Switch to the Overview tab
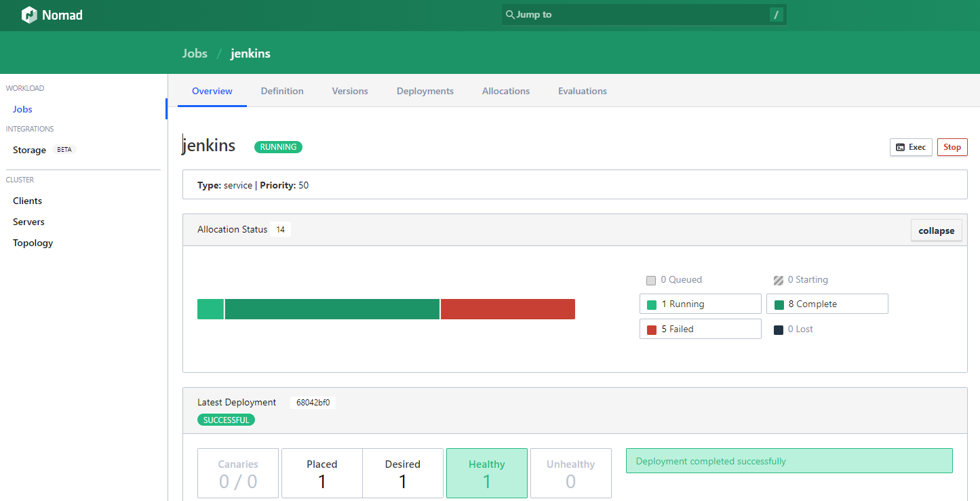The width and height of the screenshot is (980, 501). (x=212, y=91)
